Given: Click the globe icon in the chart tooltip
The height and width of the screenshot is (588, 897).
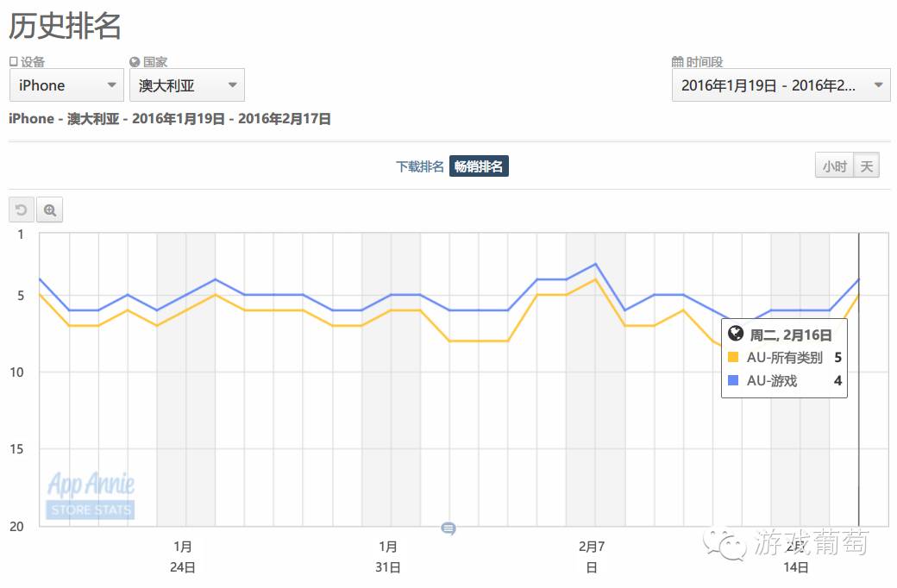Looking at the screenshot, I should point(737,334).
